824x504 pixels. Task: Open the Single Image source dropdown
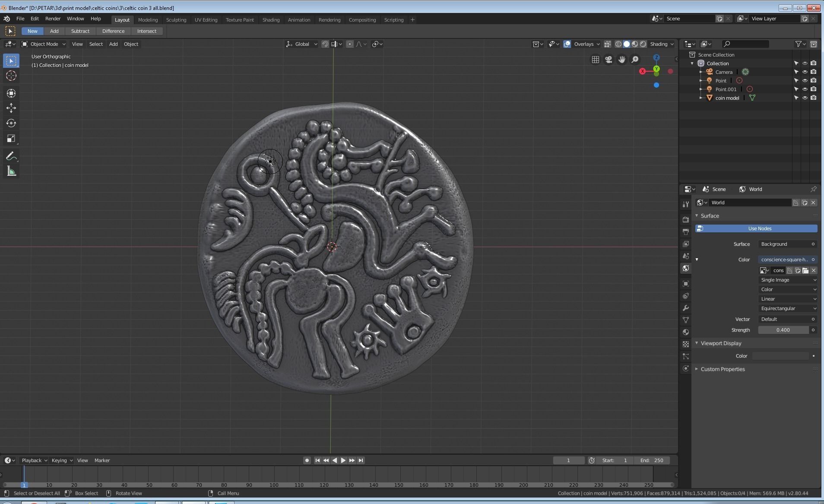point(788,280)
